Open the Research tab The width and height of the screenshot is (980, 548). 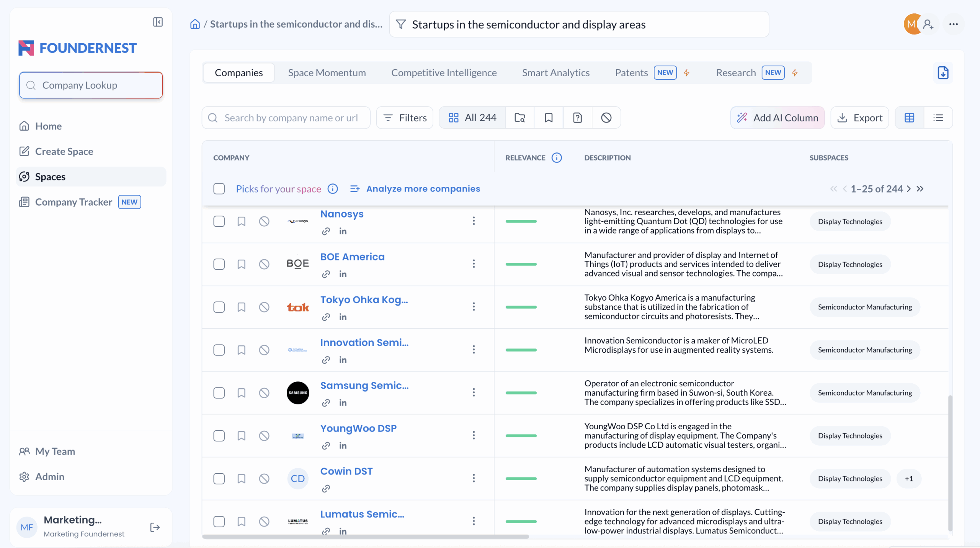(757, 73)
